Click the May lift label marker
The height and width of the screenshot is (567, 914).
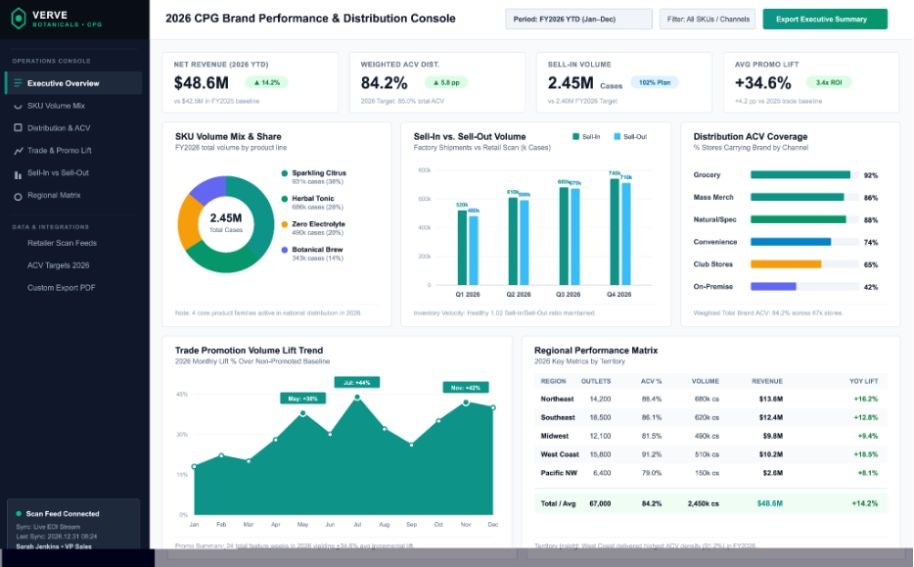303,399
